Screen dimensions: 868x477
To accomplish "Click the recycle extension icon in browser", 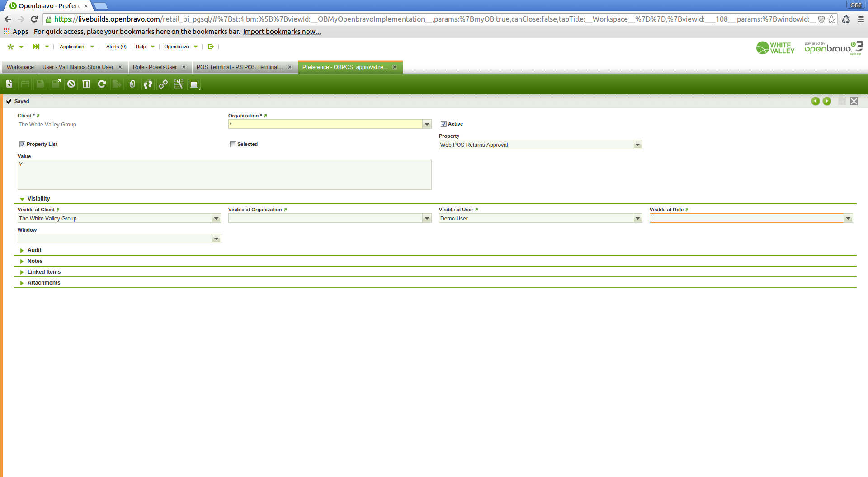I will coord(846,19).
